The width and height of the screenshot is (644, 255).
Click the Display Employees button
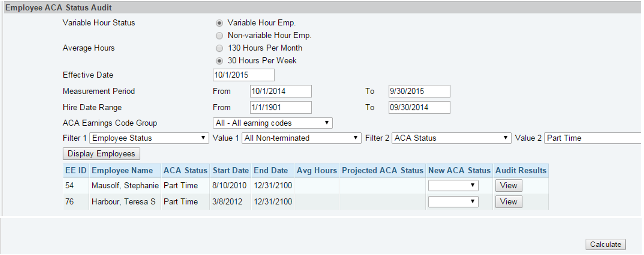101,154
